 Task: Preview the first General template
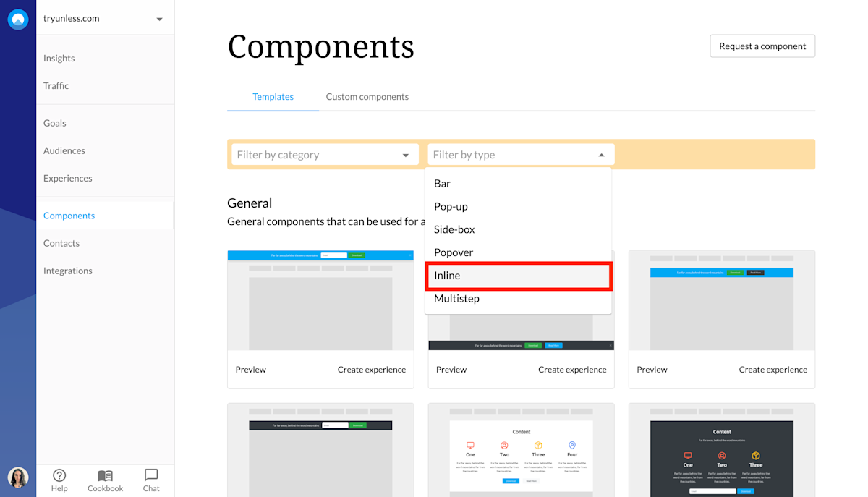250,369
